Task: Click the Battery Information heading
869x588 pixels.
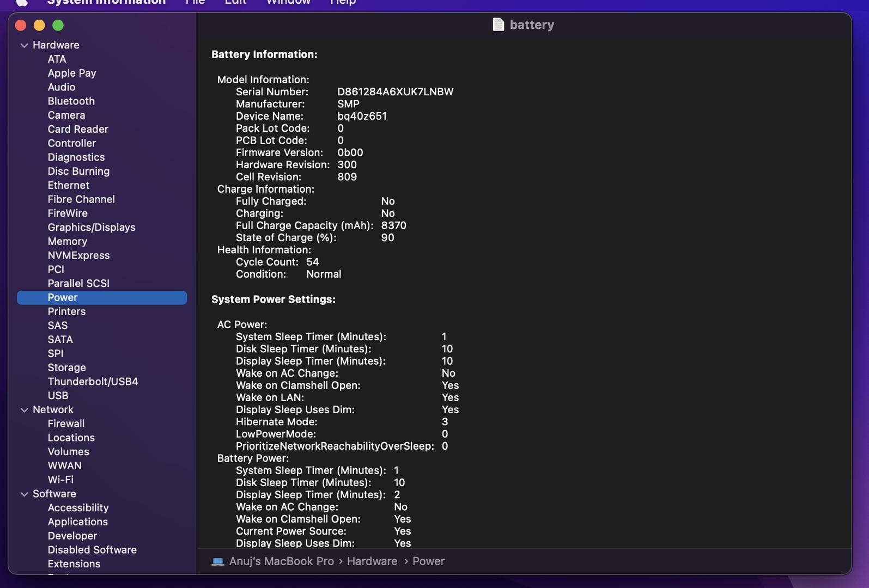Action: pyautogui.click(x=264, y=54)
